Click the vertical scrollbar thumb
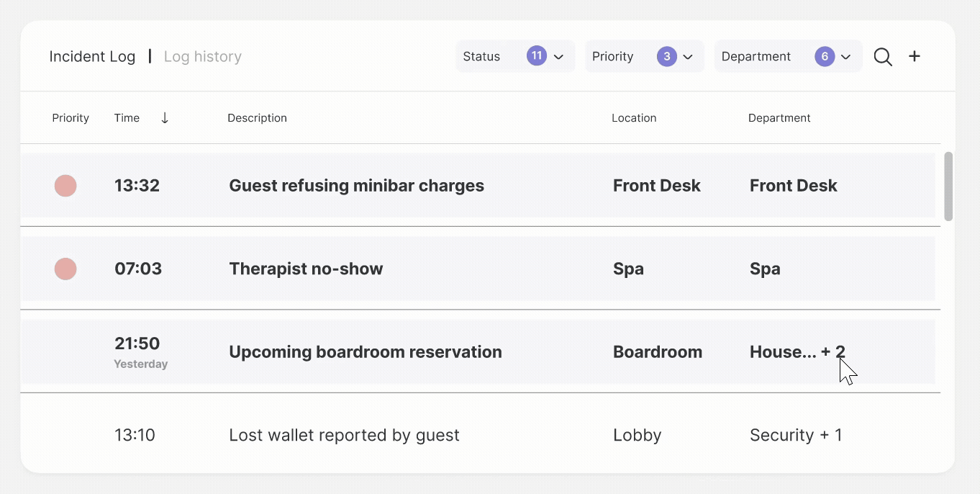The height and width of the screenshot is (494, 980). (x=948, y=186)
